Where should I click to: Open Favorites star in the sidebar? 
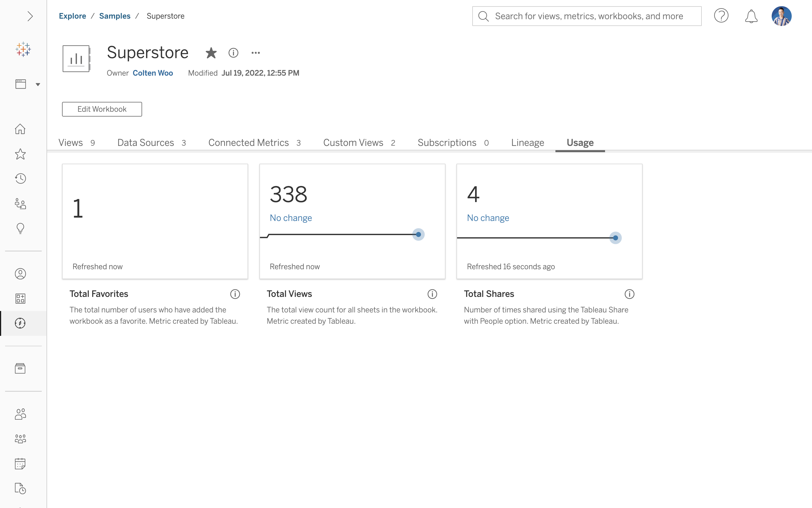coord(20,154)
